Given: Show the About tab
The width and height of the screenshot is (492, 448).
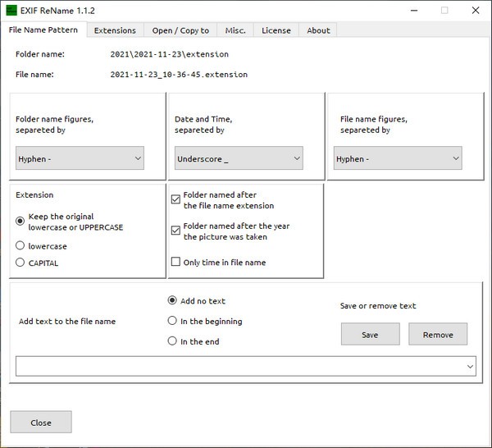Looking at the screenshot, I should coord(318,30).
